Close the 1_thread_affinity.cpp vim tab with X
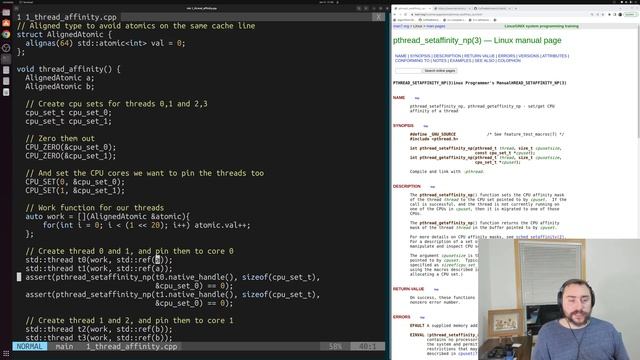 point(378,17)
